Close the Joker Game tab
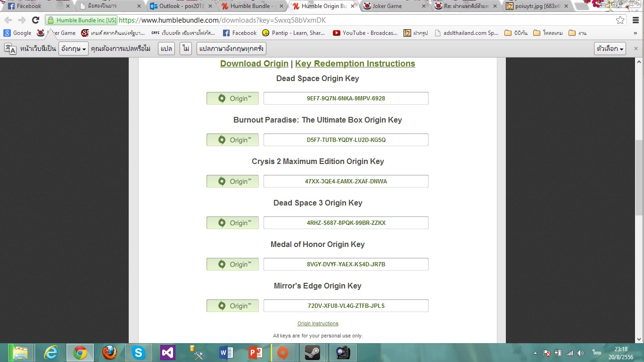 point(423,6)
